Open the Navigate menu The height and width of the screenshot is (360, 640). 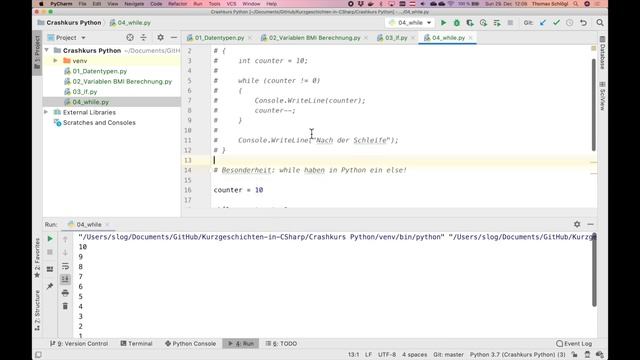click(134, 4)
